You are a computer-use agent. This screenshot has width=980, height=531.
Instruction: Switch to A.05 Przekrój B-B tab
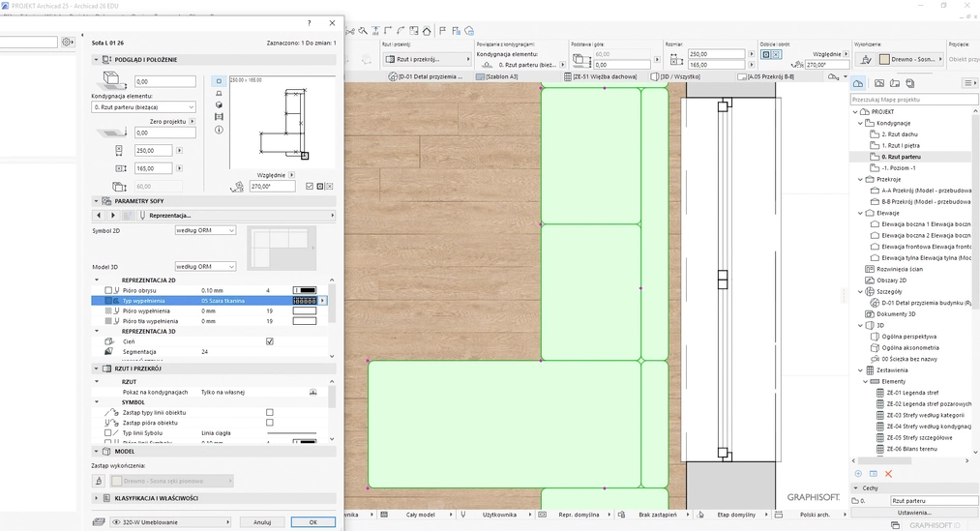(766, 76)
